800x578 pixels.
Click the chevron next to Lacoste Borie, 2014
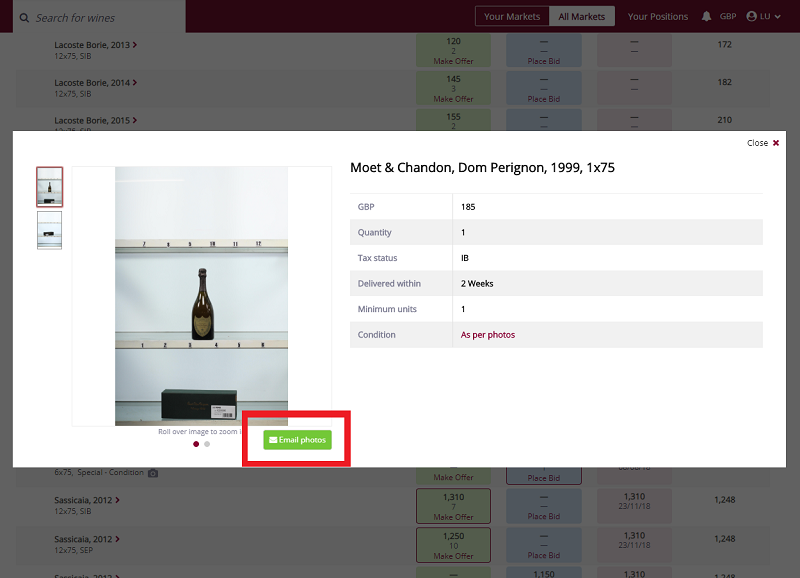pyautogui.click(x=135, y=83)
